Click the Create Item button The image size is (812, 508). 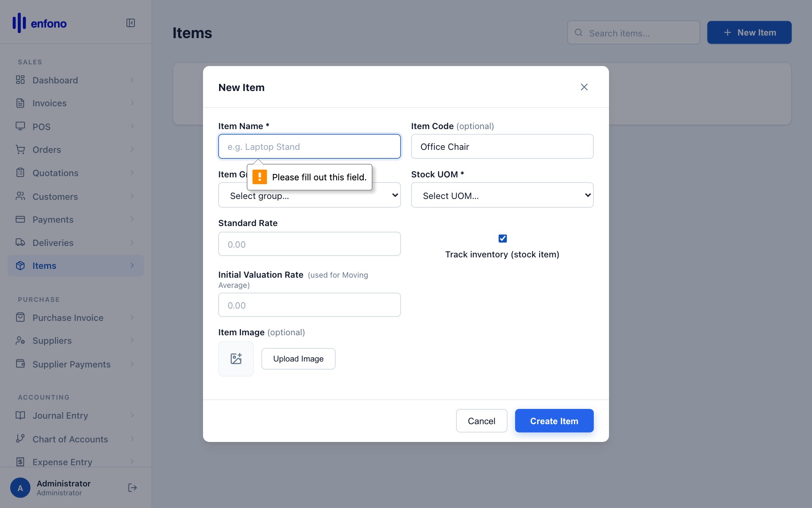click(554, 421)
